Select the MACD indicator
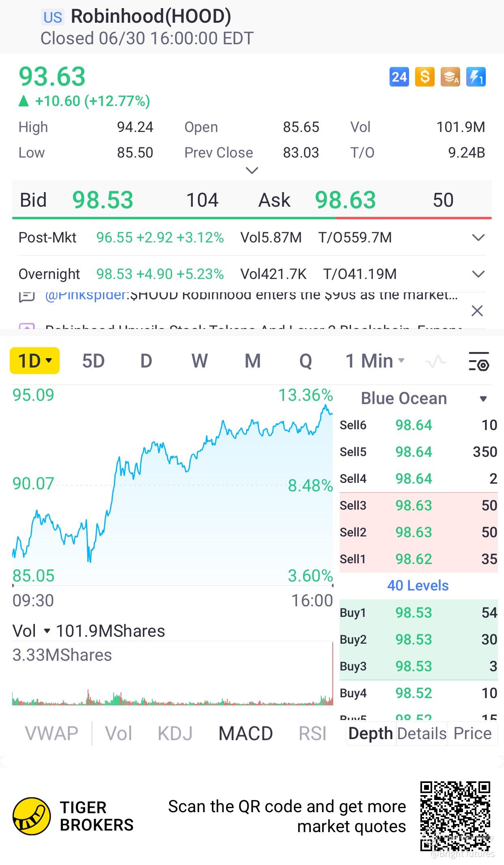504x865 pixels. (246, 733)
